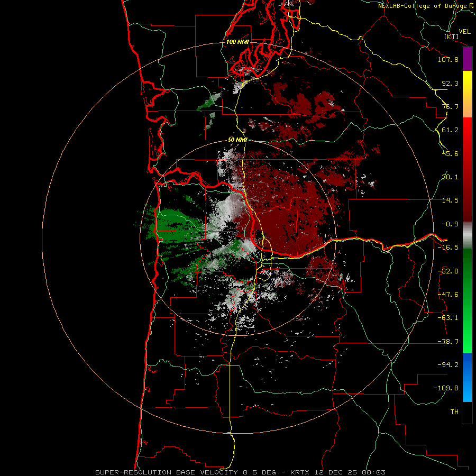
Task: Select the -32.0 velocity scale value
Action: 448,271
